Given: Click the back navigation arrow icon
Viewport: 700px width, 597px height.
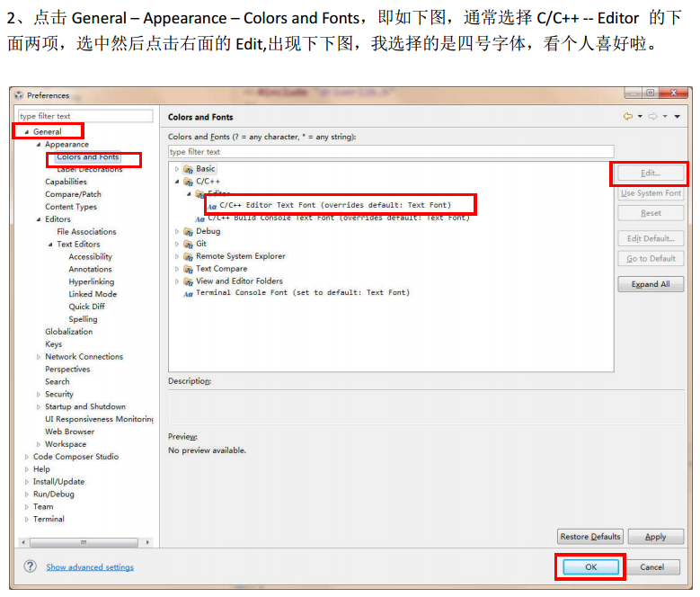Looking at the screenshot, I should point(628,117).
